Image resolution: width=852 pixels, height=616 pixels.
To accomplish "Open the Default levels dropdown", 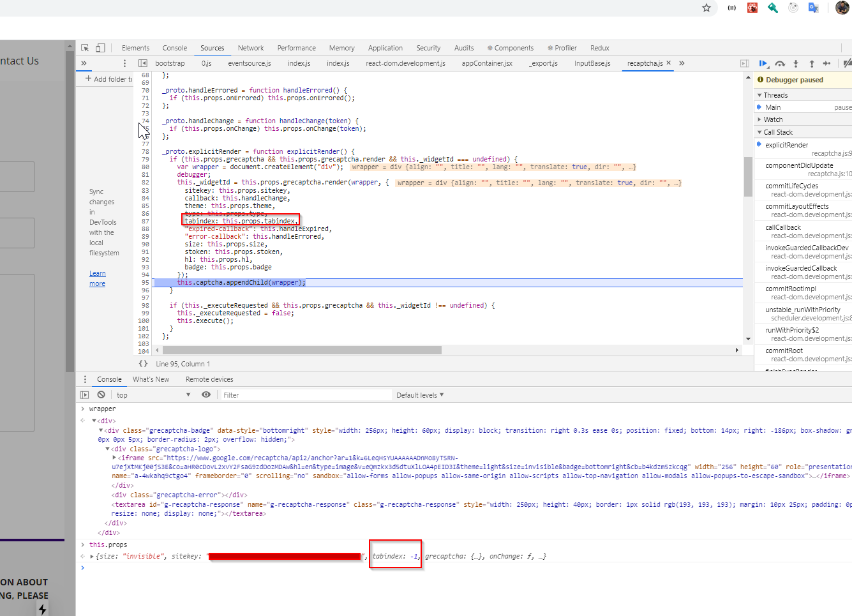I will [x=420, y=394].
